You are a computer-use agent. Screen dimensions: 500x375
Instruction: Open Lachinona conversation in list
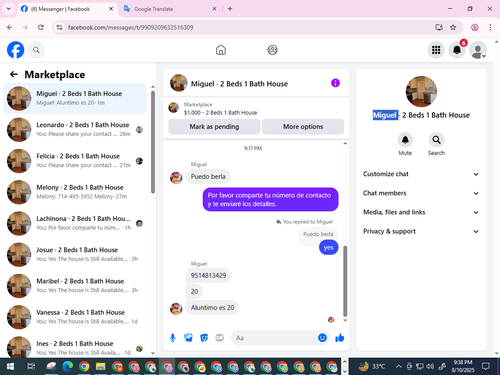point(75,223)
